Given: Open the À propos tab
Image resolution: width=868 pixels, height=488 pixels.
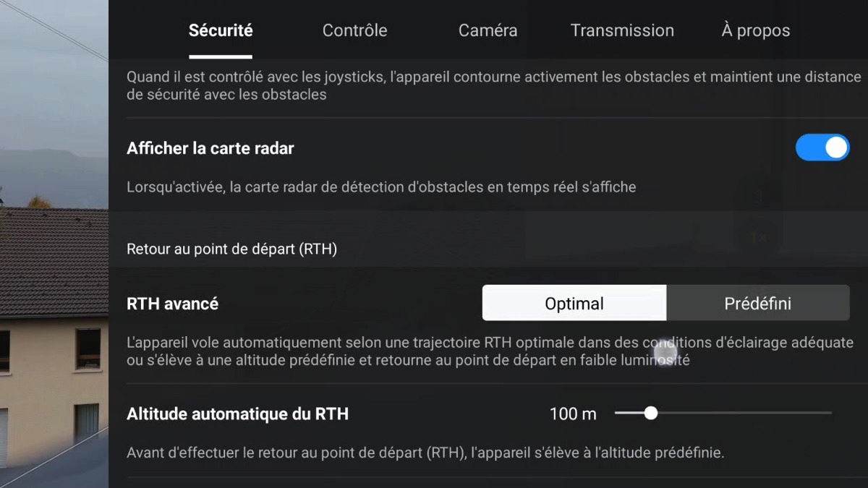Looking at the screenshot, I should (x=755, y=30).
